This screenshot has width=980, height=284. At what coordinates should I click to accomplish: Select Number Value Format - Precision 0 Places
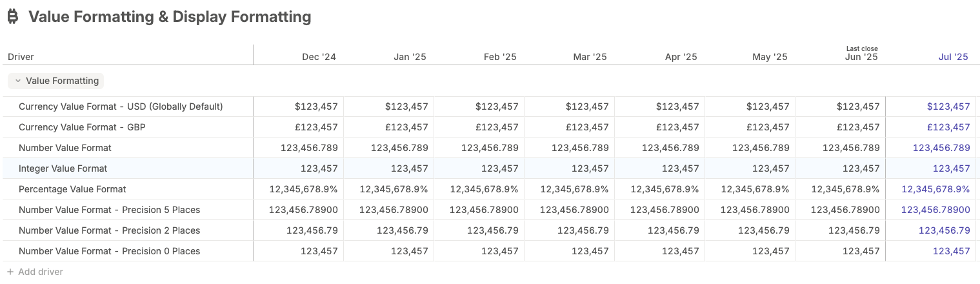109,251
